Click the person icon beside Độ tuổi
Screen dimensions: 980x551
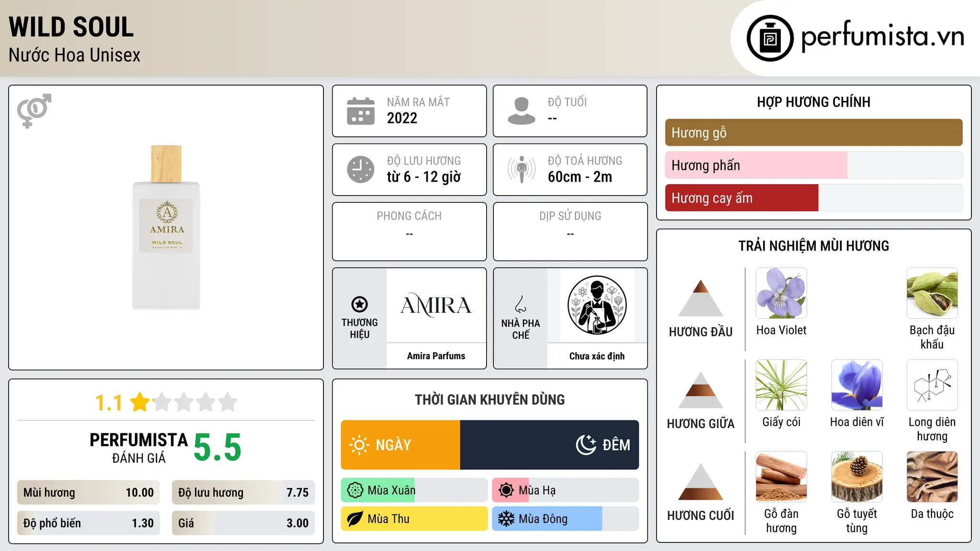point(521,111)
